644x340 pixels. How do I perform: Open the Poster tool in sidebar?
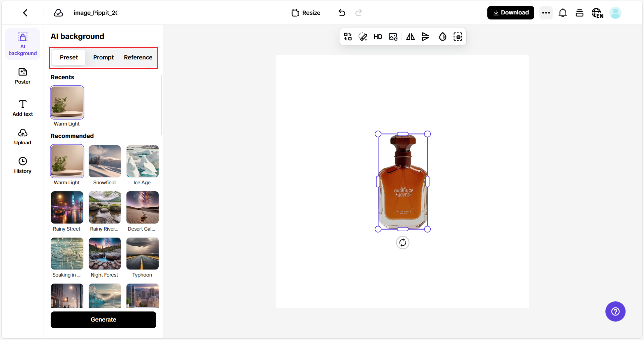pos(23,76)
